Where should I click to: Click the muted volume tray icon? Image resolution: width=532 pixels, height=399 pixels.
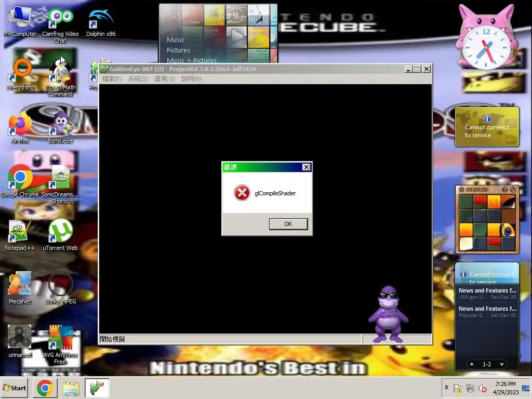(482, 388)
